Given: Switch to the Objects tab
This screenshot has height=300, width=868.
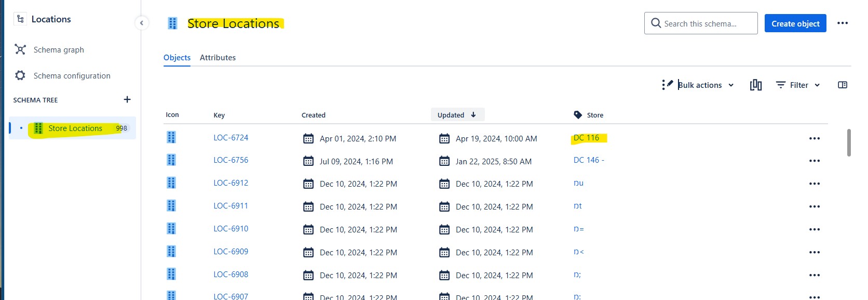Looking at the screenshot, I should (177, 58).
